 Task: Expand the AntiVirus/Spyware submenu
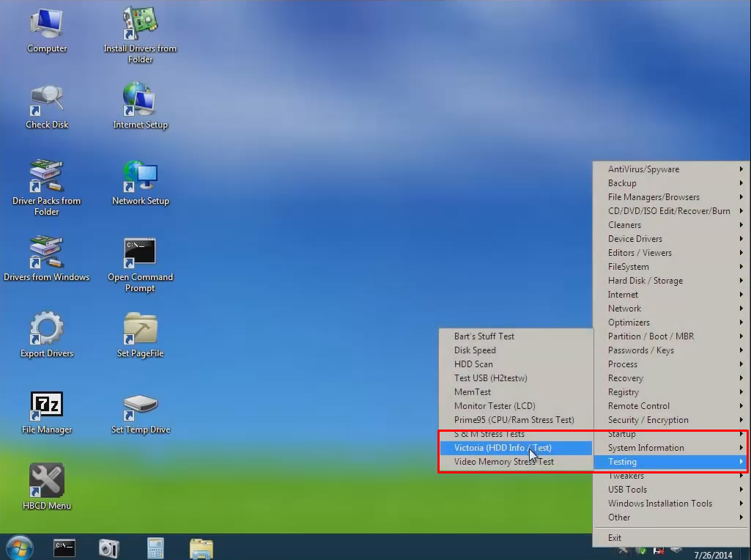(670, 169)
